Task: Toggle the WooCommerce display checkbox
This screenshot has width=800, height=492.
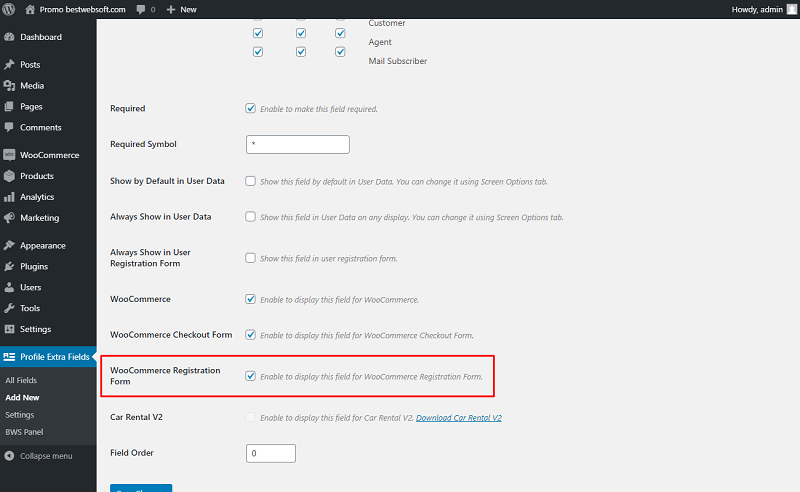Action: click(251, 299)
